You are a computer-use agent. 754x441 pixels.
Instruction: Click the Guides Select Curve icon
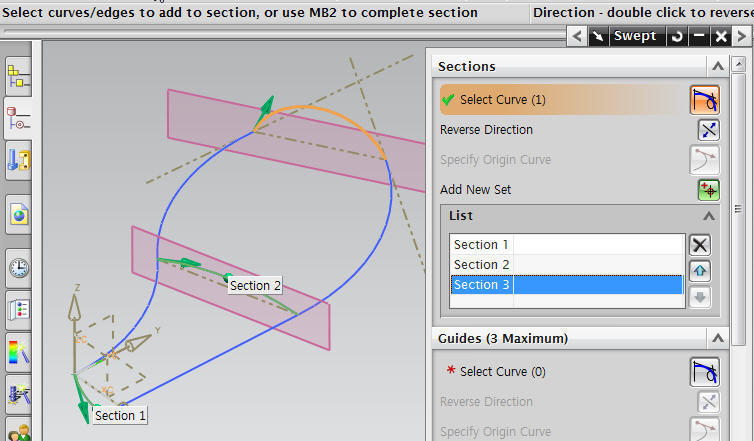pyautogui.click(x=704, y=372)
